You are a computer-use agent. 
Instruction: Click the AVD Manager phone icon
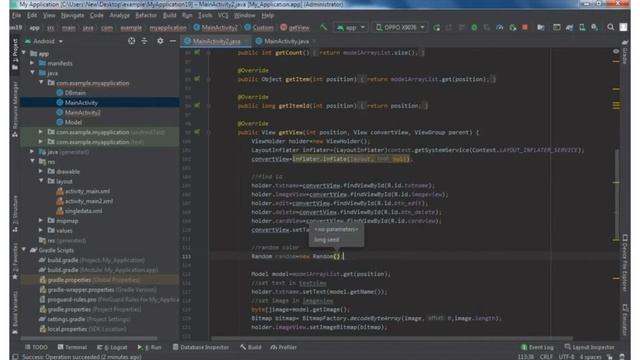click(x=582, y=27)
